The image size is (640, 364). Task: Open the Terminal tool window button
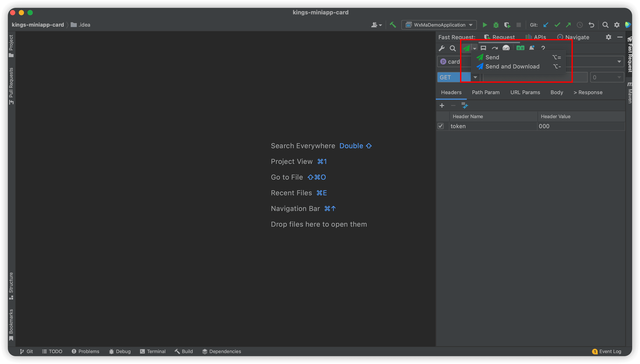coord(153,351)
